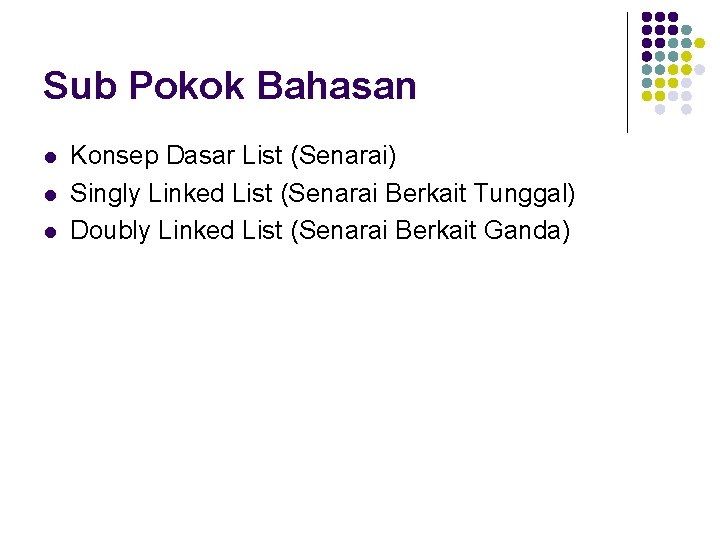Click the bullet marker before "Konsep Dasar List"
720x540 pixels.
[x=51, y=158]
